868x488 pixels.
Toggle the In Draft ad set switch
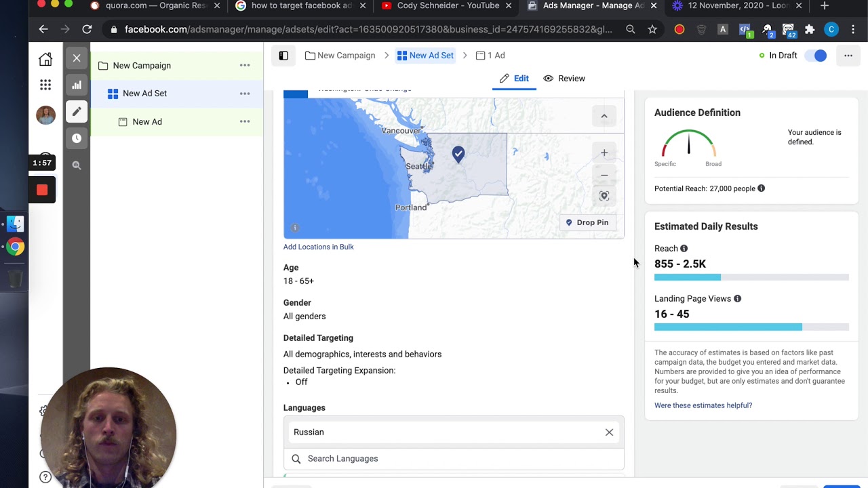[816, 56]
